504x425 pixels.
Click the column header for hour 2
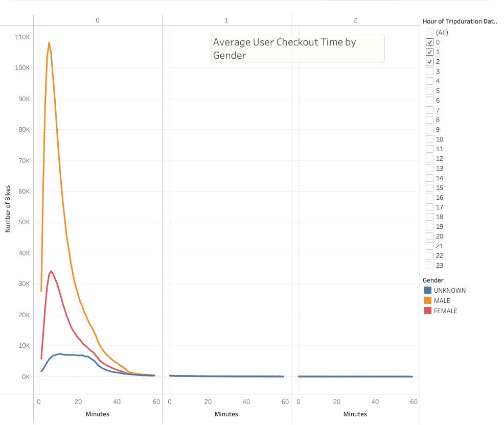(355, 20)
